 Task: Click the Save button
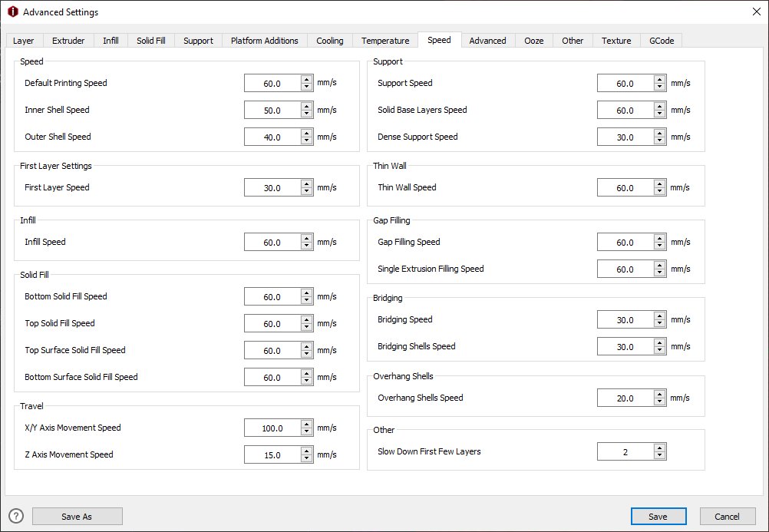[658, 517]
